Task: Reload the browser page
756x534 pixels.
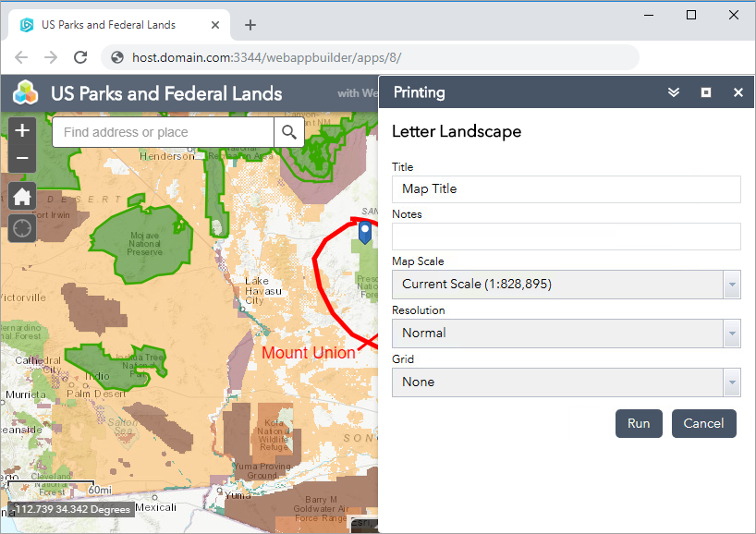Action: click(80, 57)
